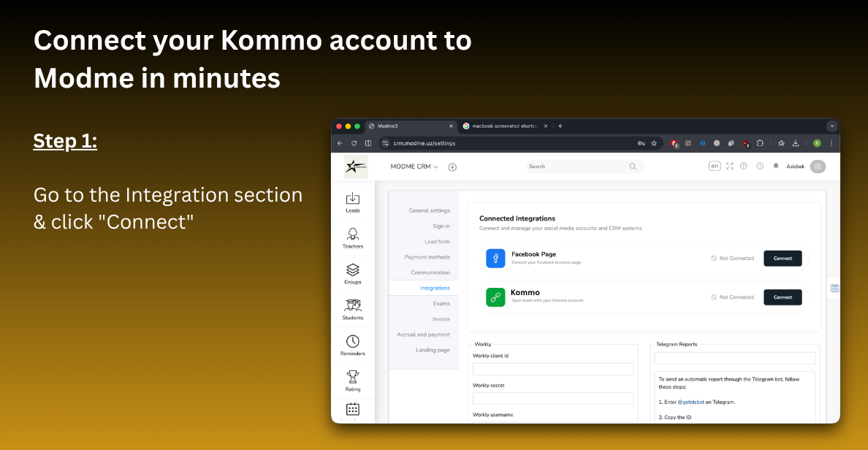Bookmark page with address bar star
This screenshot has width=868, height=450.
pos(654,143)
